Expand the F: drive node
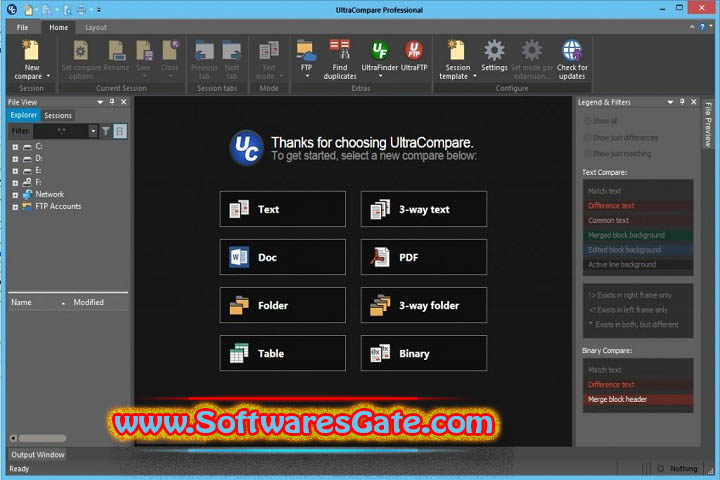 [15, 183]
